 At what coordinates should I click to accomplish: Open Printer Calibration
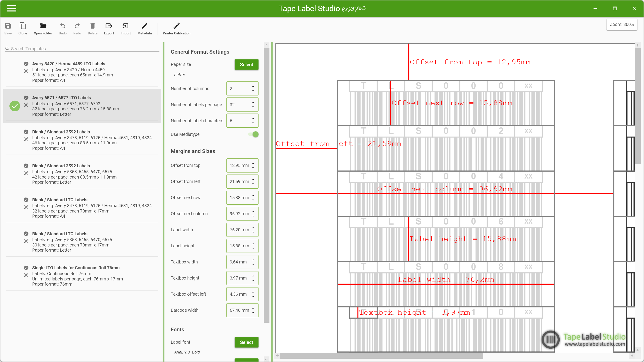[176, 28]
